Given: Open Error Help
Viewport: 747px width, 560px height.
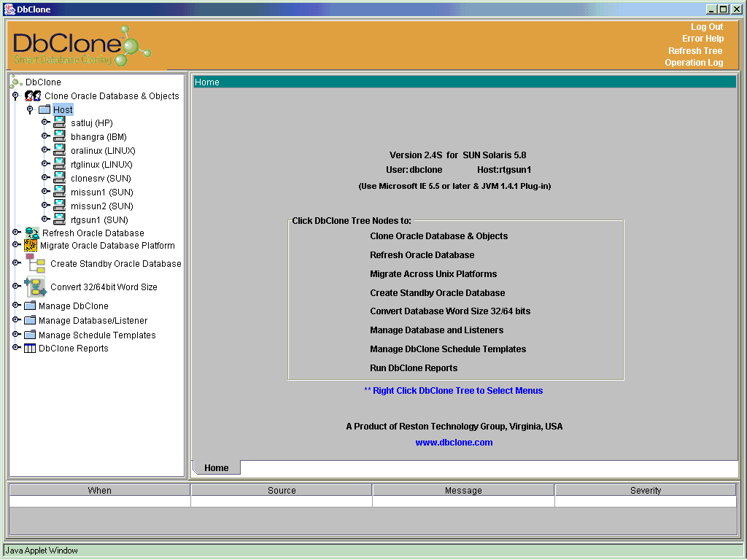Looking at the screenshot, I should click(703, 39).
